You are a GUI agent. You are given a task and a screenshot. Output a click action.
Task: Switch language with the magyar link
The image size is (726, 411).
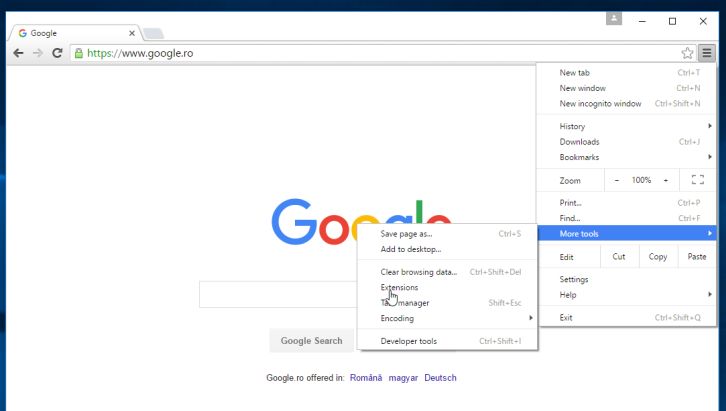tap(403, 378)
